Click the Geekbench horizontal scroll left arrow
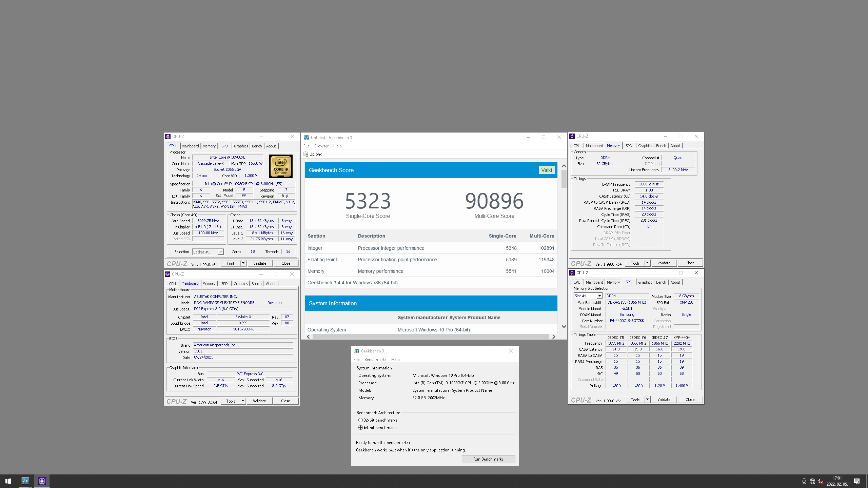Screen dimensions: 868x488 coord(308,337)
